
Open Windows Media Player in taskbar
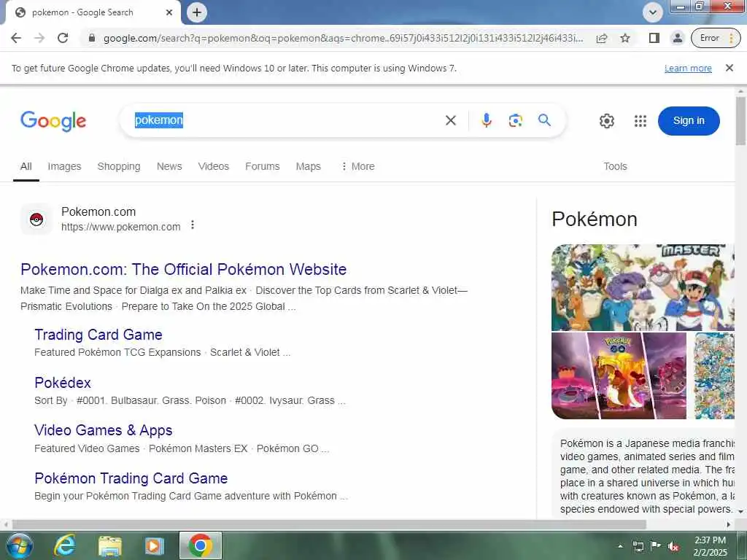[155, 546]
